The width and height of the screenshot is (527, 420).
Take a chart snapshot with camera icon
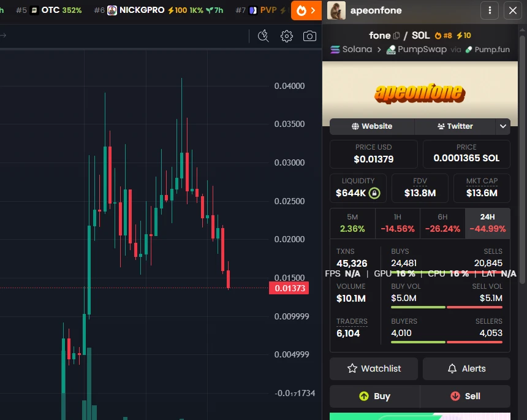tap(309, 36)
